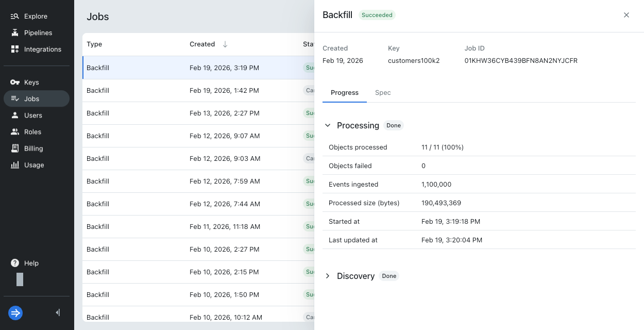Select the Progress tab

pos(345,93)
